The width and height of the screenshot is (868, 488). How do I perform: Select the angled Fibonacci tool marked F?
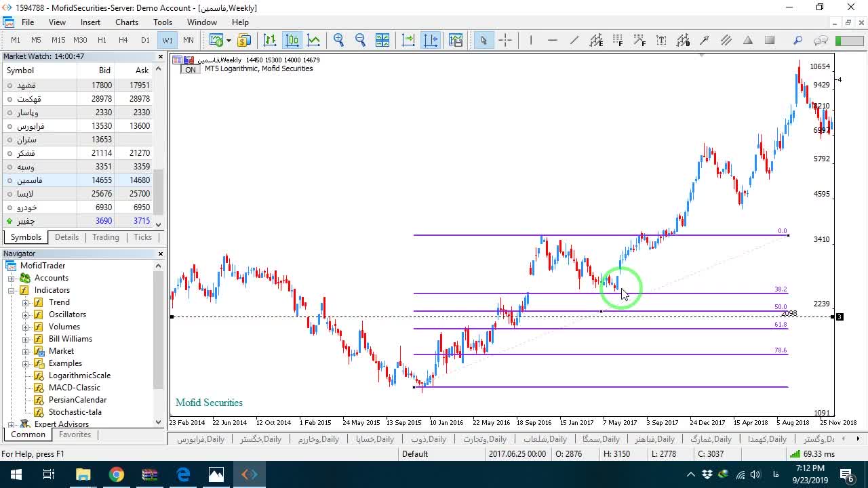pyautogui.click(x=639, y=40)
